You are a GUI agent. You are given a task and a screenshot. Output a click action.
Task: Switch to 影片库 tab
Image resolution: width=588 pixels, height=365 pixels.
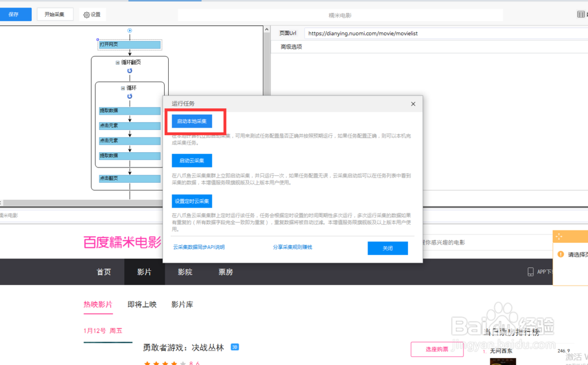coord(182,304)
